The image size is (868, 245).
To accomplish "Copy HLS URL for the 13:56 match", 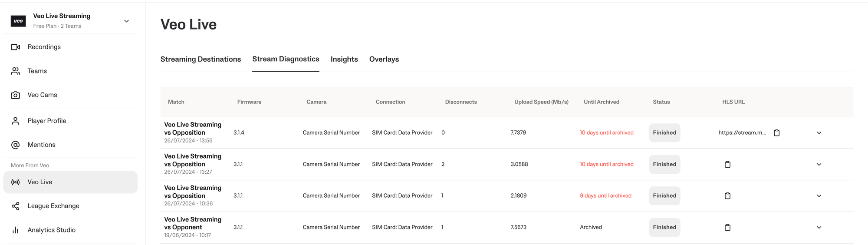I will [x=777, y=133].
